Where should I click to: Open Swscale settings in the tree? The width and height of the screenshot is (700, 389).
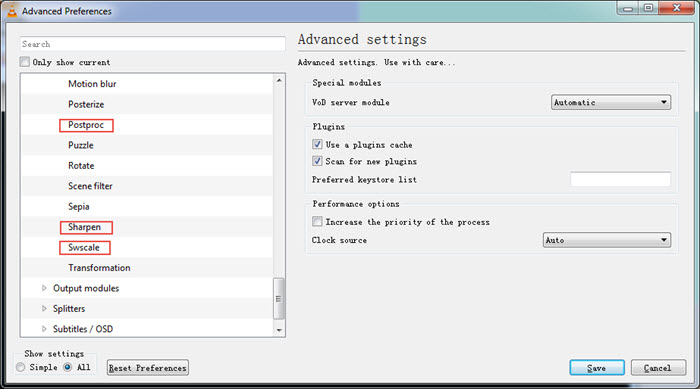coord(84,247)
